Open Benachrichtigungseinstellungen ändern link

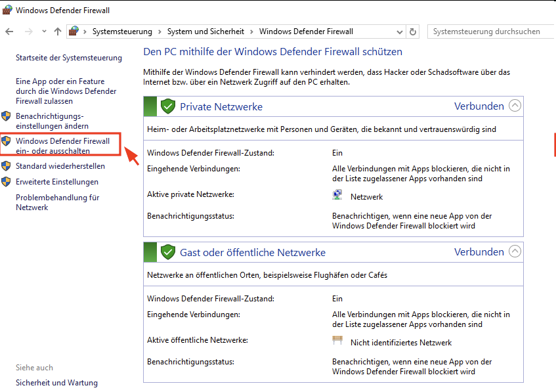click(52, 121)
